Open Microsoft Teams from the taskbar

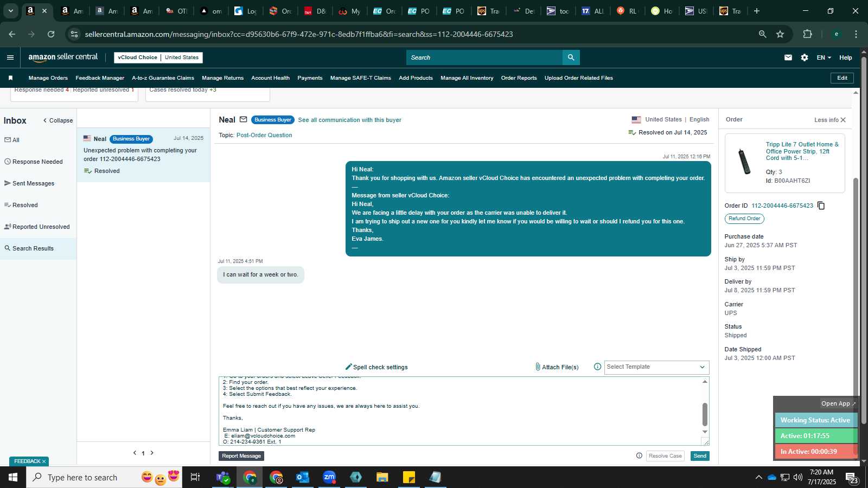(x=222, y=477)
